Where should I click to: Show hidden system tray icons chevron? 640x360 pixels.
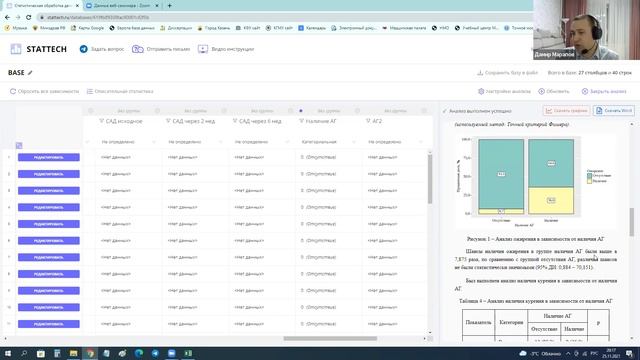568,353
